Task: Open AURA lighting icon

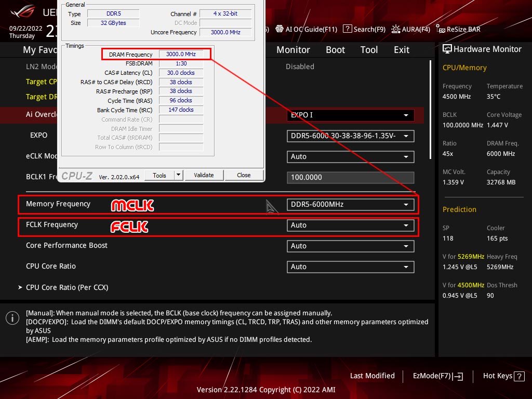Action: pyautogui.click(x=395, y=29)
